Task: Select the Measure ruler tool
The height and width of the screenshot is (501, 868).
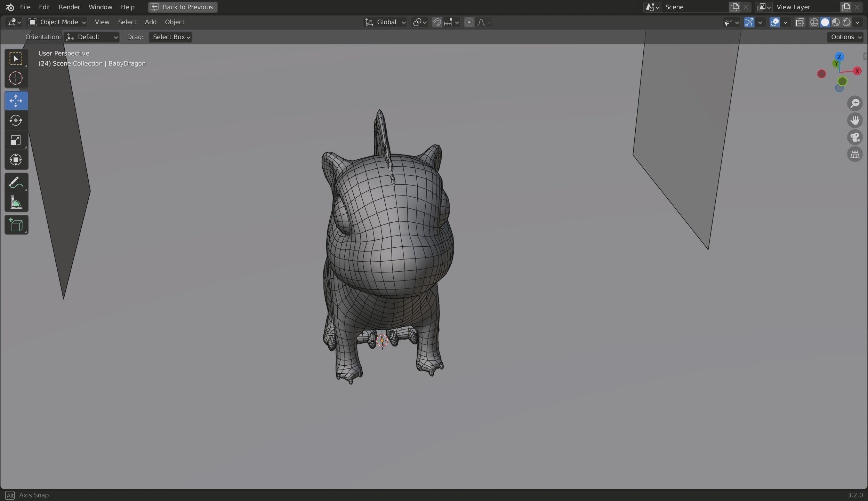Action: pyautogui.click(x=16, y=202)
